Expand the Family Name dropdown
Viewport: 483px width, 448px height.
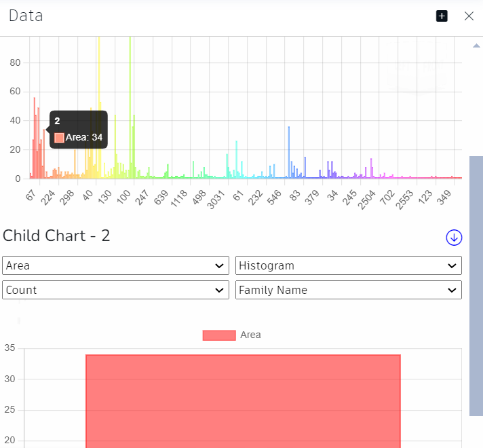coord(348,290)
